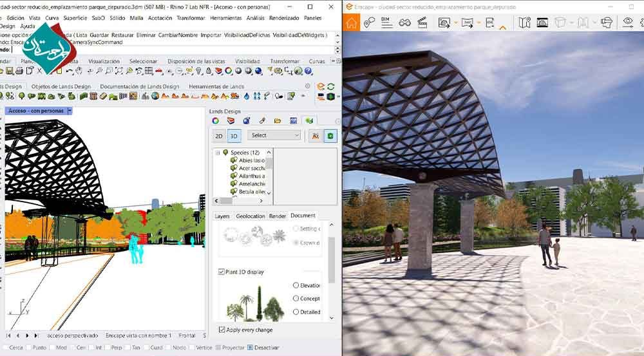Click the species list horizontal scrollbar
644x356 pixels.
[x=239, y=201]
